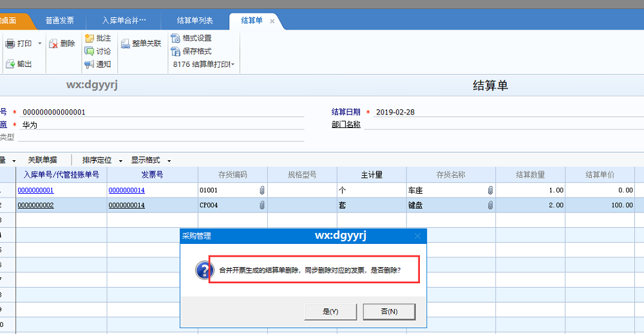Click the 批注 annotation icon
The width and height of the screenshot is (644, 334).
pos(89,38)
